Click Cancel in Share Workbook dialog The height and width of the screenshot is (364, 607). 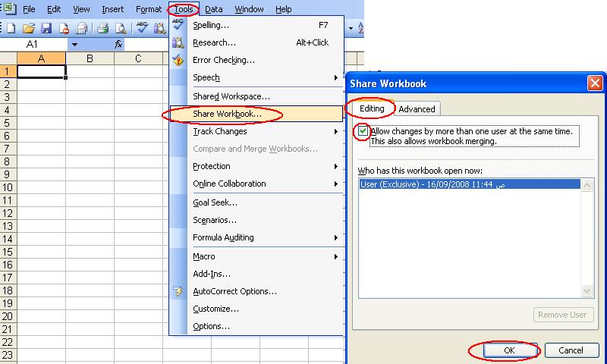point(571,350)
